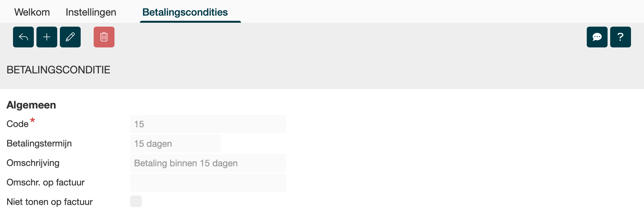
Task: Open the chat bubble button
Action: coord(597,37)
